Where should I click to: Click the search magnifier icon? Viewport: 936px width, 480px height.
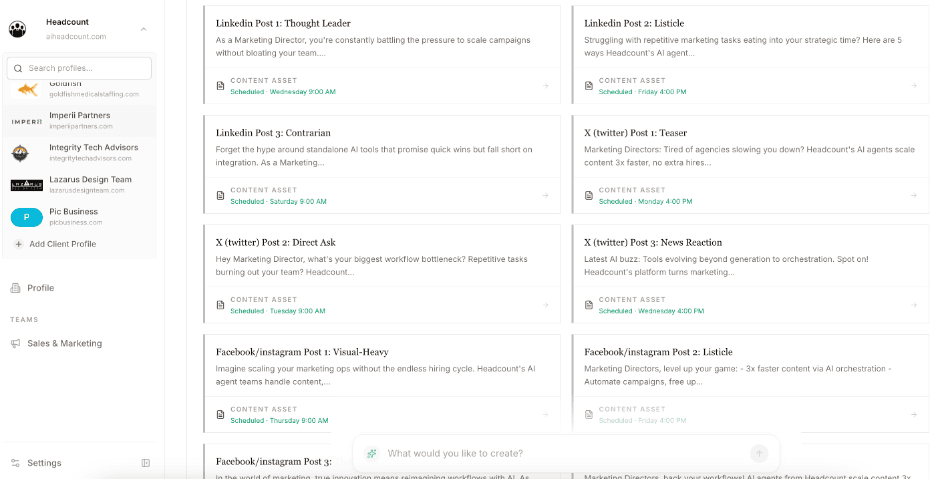tap(18, 69)
